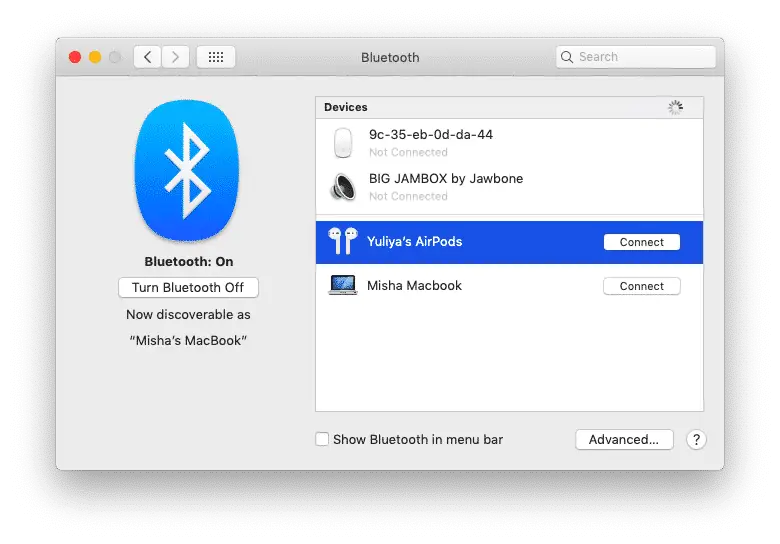The height and width of the screenshot is (544, 780).
Task: Click Not Connected under 9c-35-eb-0d-da-44
Action: click(408, 152)
